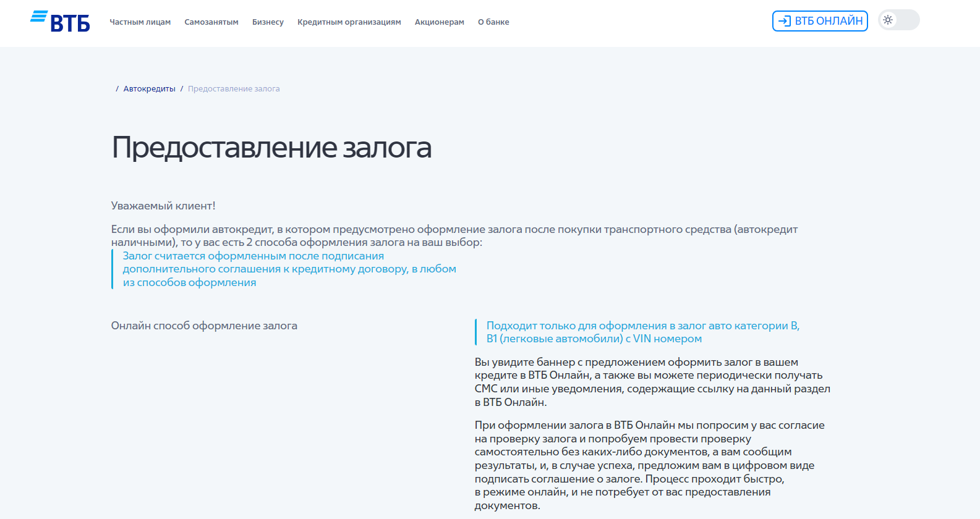Image resolution: width=980 pixels, height=519 pixels.
Task: Select the Бизнесу menu item
Action: [268, 22]
